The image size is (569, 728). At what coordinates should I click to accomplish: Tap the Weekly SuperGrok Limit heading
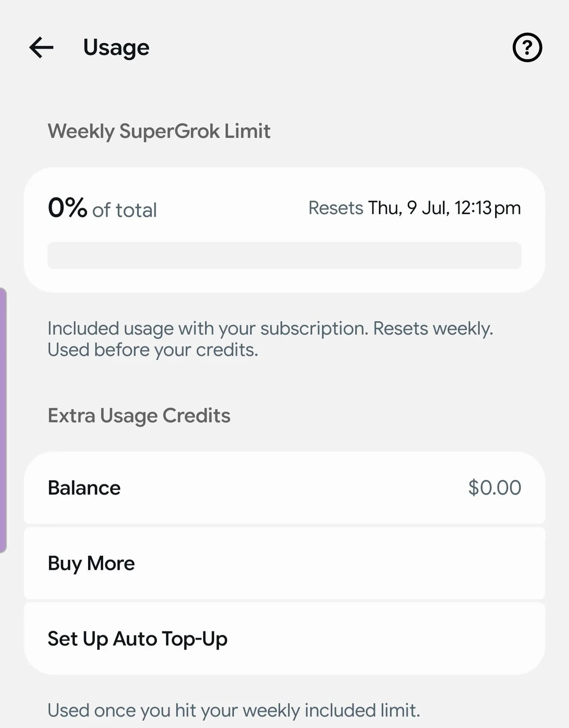159,132
